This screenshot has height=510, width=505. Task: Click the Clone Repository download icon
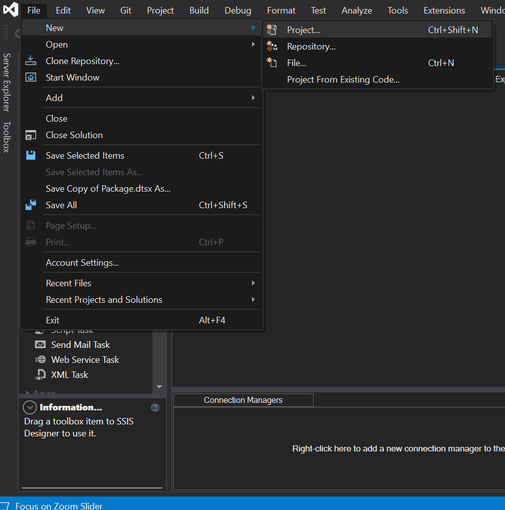31,61
